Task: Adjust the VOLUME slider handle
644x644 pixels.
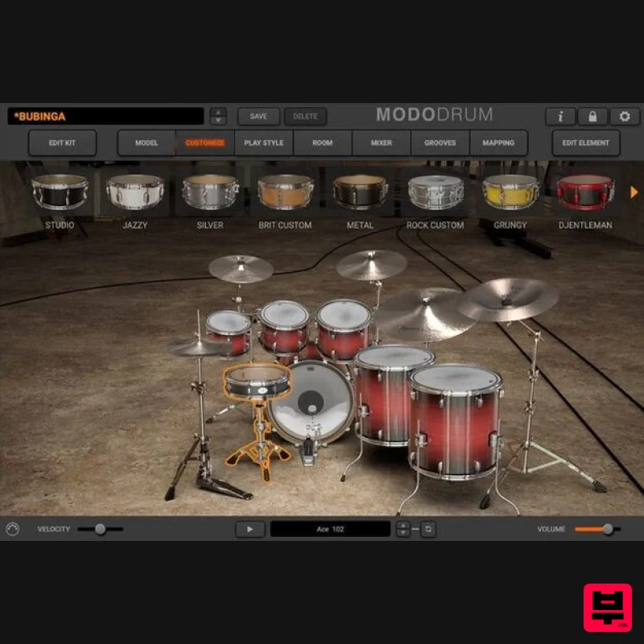Action: tap(608, 529)
